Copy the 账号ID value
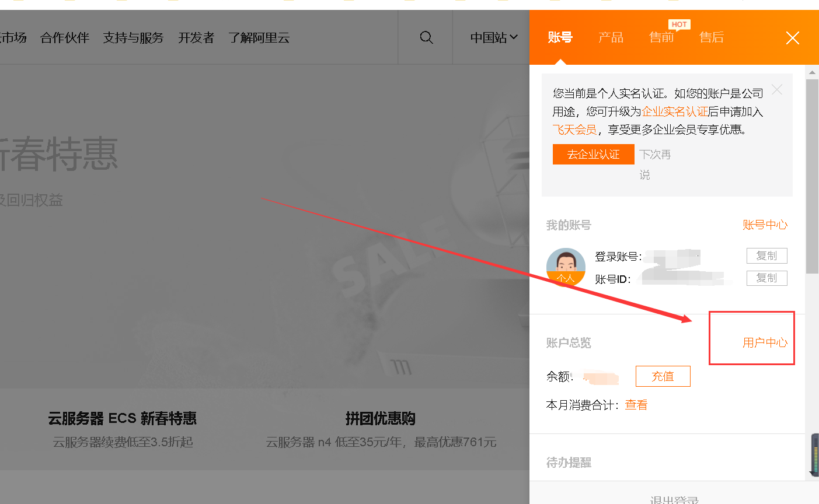 pos(766,278)
